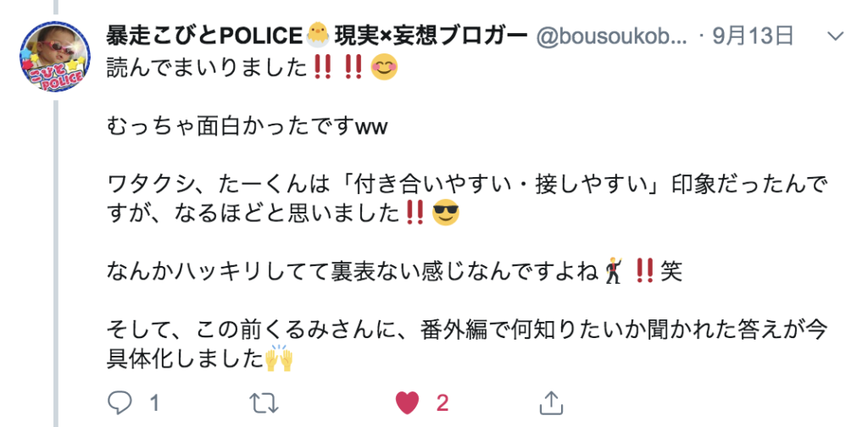Viewport: 868px width, 427px height.
Task: Click the むっちゃ面白かったですww text line
Action: click(248, 128)
